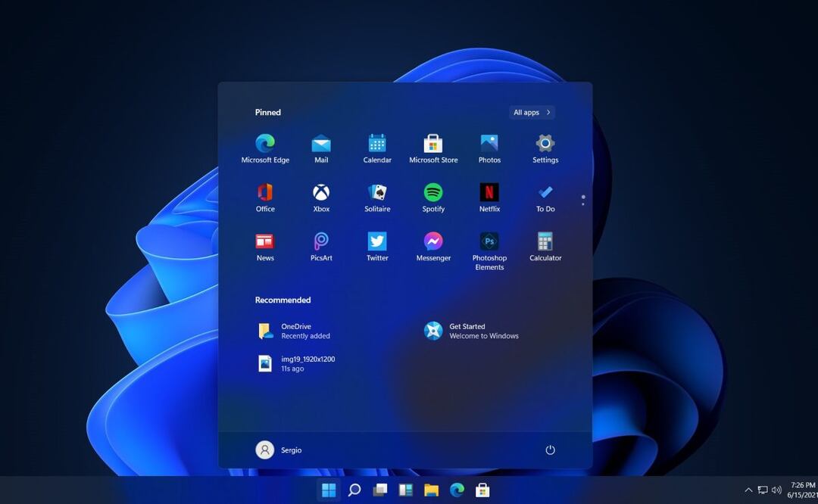Screen dimensions: 818x504
Task: Launch Netflix from the Start menu
Action: pyautogui.click(x=489, y=193)
